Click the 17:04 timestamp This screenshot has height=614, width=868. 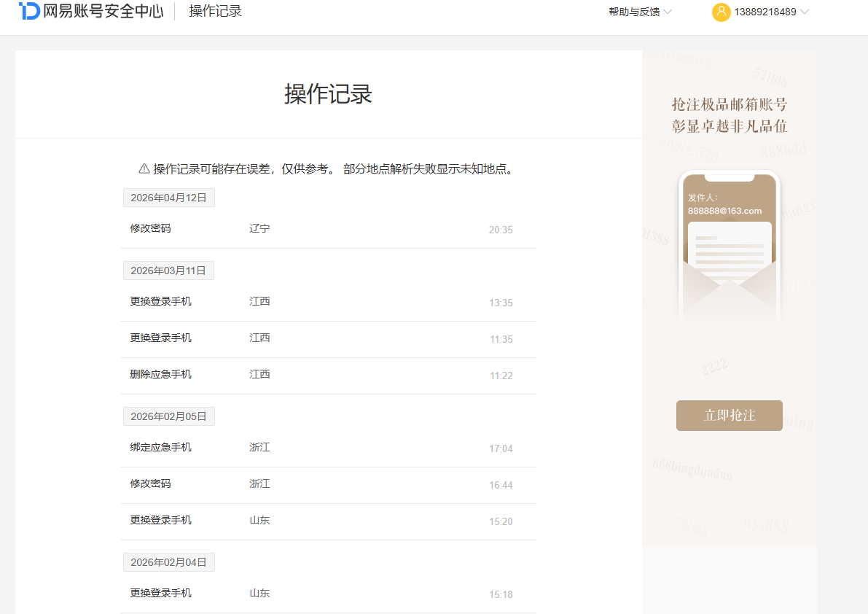(x=501, y=448)
